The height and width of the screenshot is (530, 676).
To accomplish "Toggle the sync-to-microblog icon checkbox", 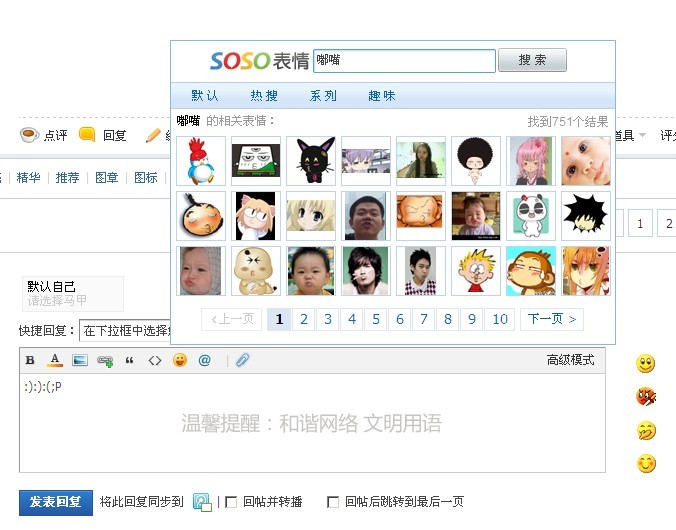I will 202,502.
